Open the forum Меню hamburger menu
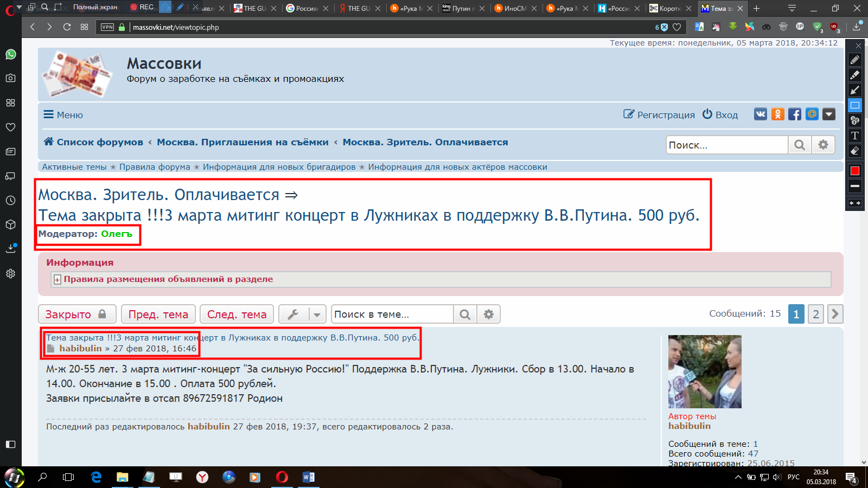868x488 pixels. [63, 115]
